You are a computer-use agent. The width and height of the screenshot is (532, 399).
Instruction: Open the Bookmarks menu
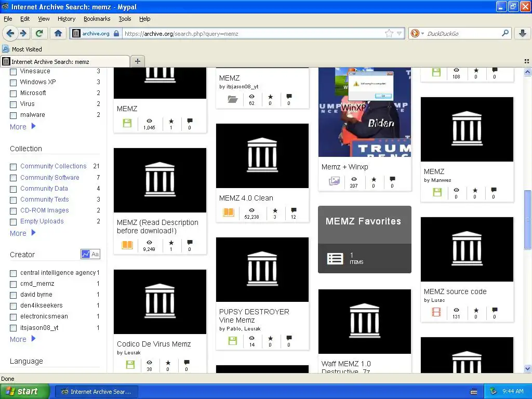(97, 19)
